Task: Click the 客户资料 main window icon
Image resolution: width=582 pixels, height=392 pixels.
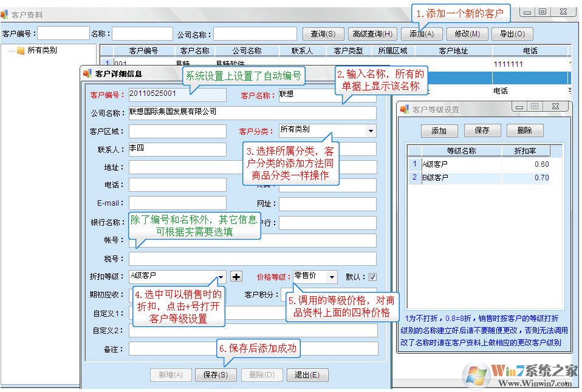Action: (6, 13)
